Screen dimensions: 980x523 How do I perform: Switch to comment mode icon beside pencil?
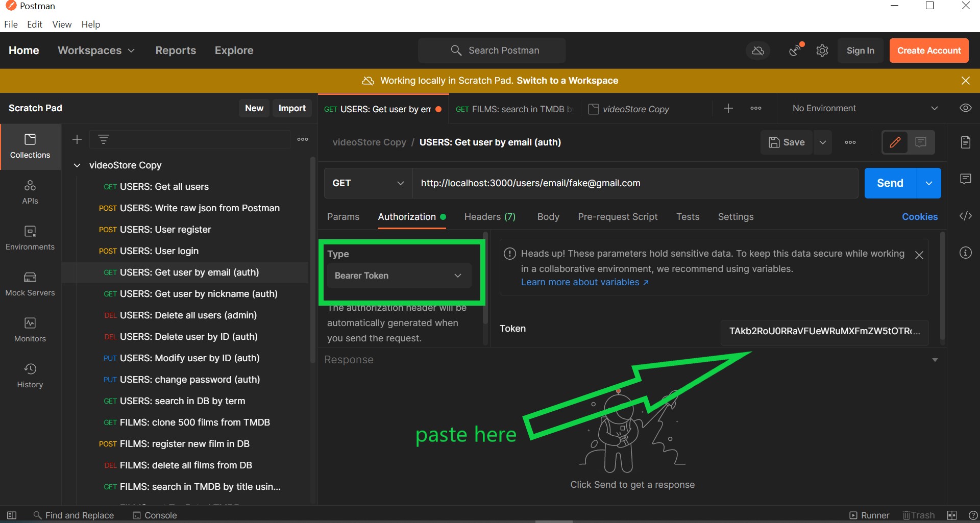921,142
